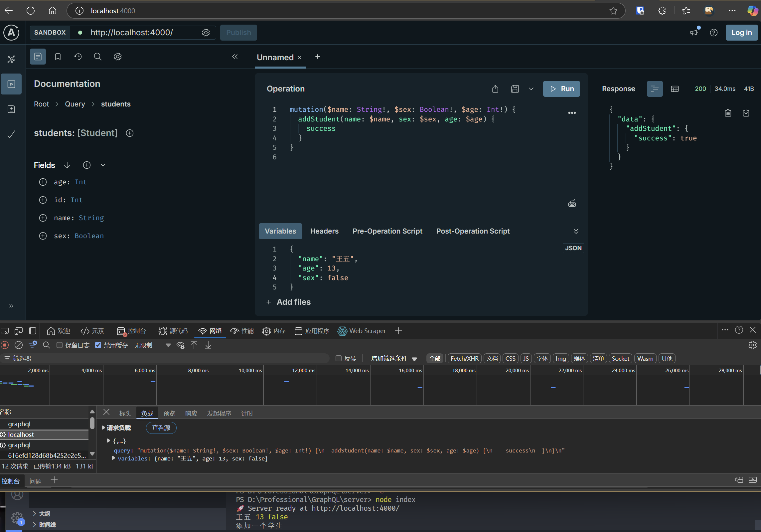Switch to the Headers tab
Image resolution: width=761 pixels, height=532 pixels.
324,231
